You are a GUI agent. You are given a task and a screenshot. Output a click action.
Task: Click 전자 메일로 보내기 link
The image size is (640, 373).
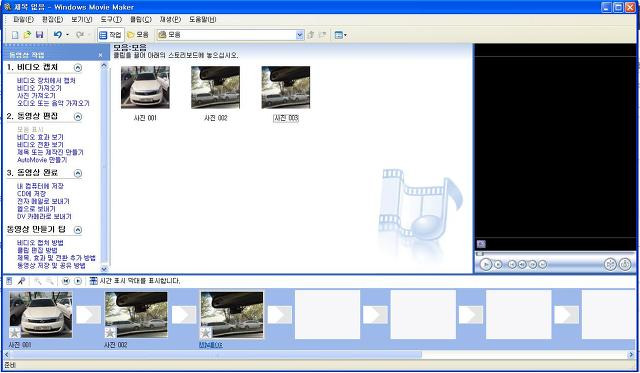click(43, 201)
